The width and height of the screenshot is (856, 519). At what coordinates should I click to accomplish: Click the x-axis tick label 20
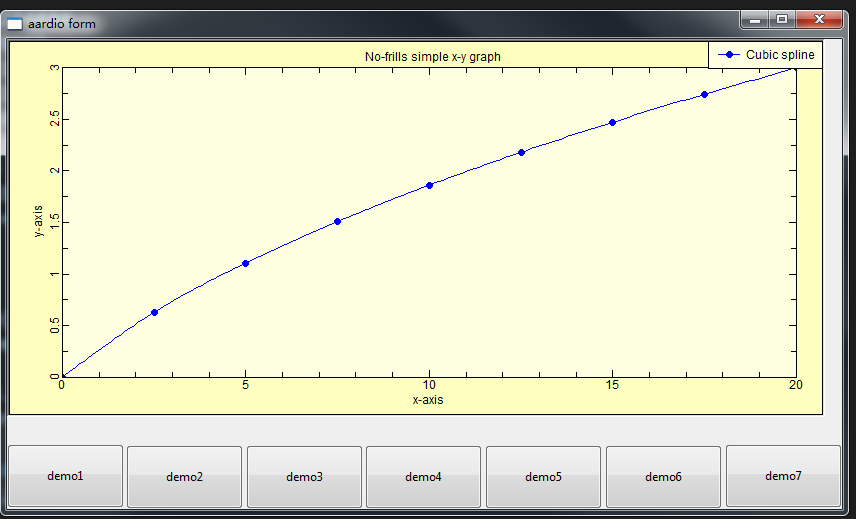pyautogui.click(x=795, y=385)
